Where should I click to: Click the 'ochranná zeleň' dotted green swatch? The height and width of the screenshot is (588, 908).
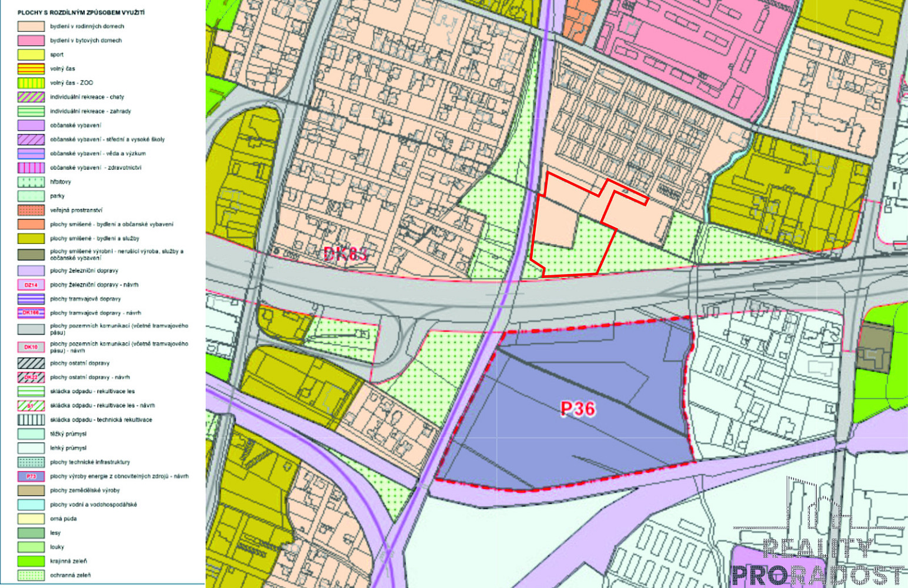point(31,575)
